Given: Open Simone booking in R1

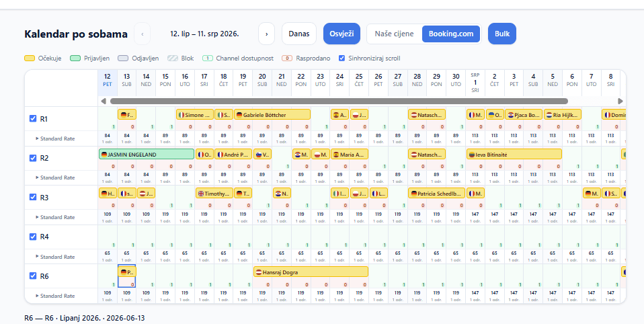Looking at the screenshot, I should click(195, 114).
